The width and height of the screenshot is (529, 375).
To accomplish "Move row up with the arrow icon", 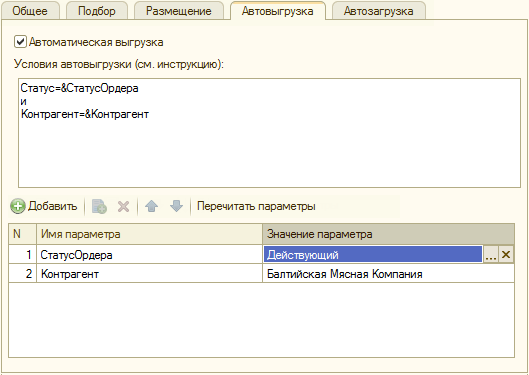I will pyautogui.click(x=151, y=206).
